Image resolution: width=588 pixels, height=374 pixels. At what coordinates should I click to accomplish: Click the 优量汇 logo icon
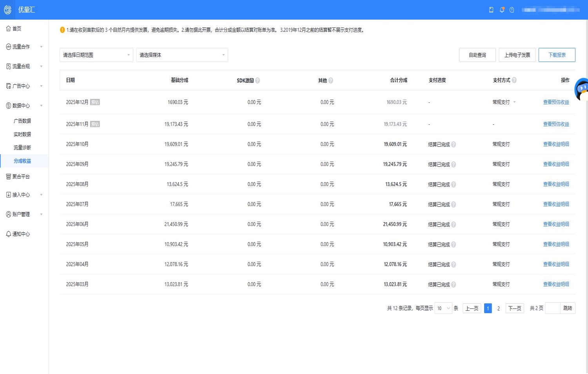[7, 10]
